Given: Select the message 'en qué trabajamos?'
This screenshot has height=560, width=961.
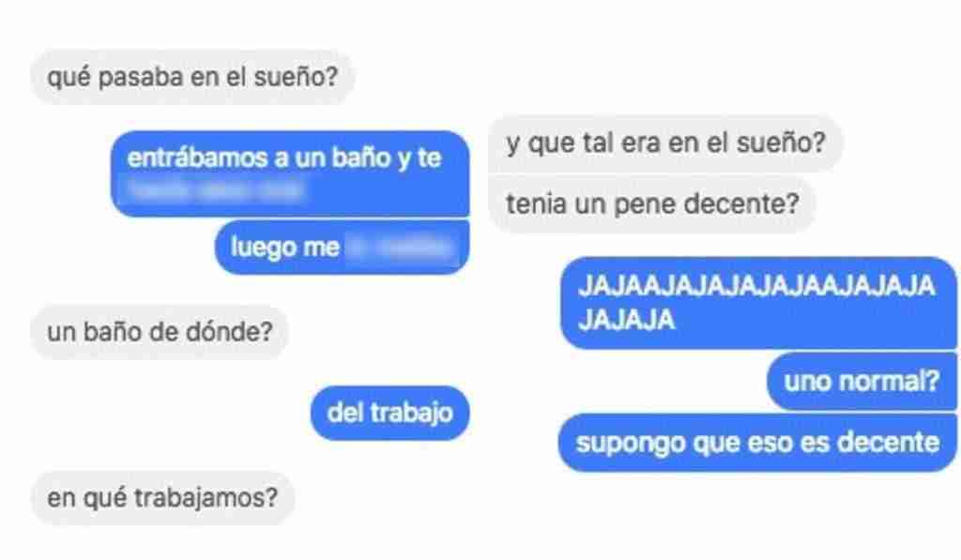Looking at the screenshot, I should pyautogui.click(x=162, y=497).
